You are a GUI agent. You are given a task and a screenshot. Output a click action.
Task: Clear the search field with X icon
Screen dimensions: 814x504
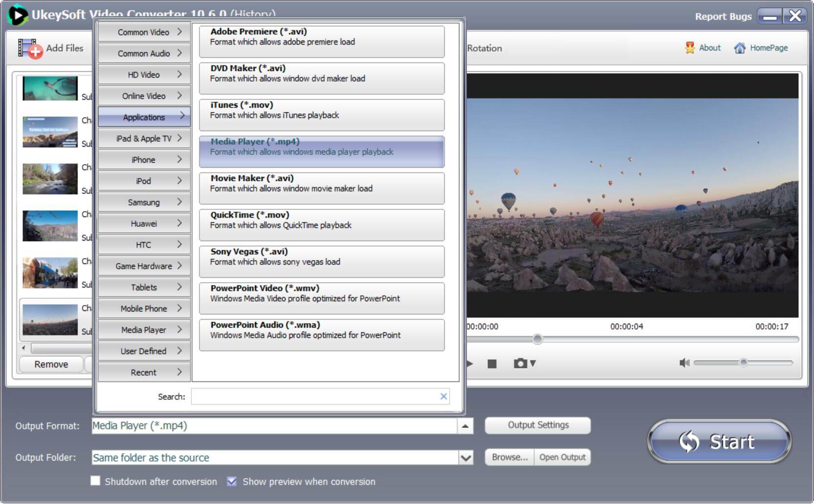pyautogui.click(x=443, y=396)
